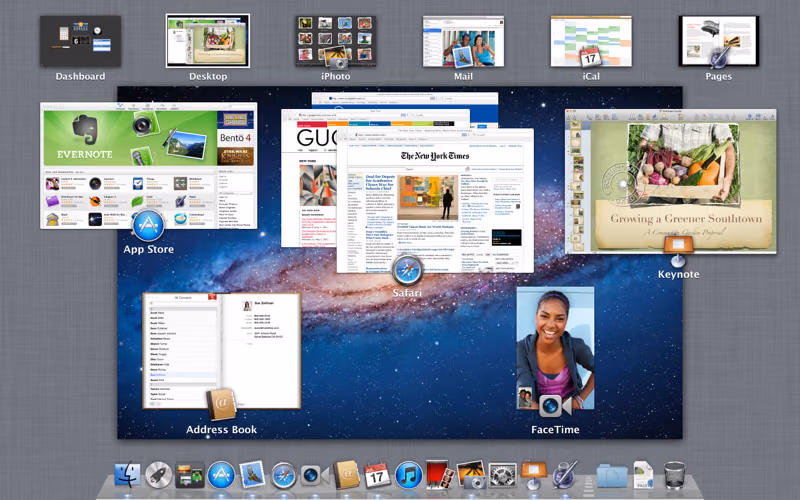The image size is (800, 500).
Task: Select the Mail space thumbnail
Action: [x=463, y=41]
